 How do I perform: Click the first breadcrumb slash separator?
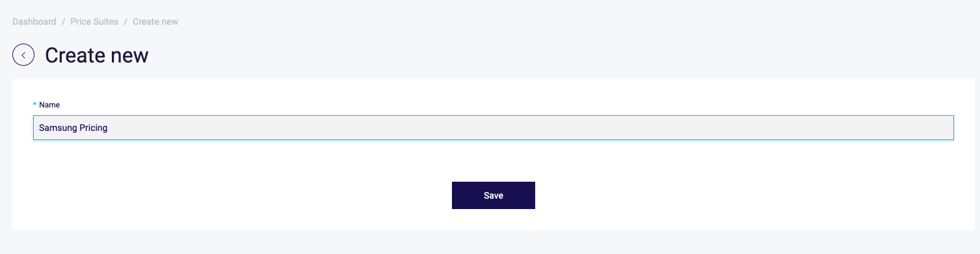coord(64,21)
